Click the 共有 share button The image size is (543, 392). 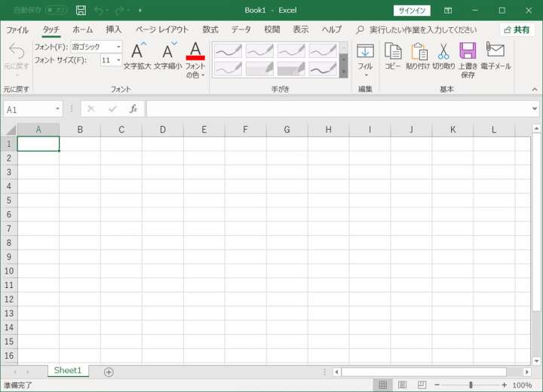517,30
